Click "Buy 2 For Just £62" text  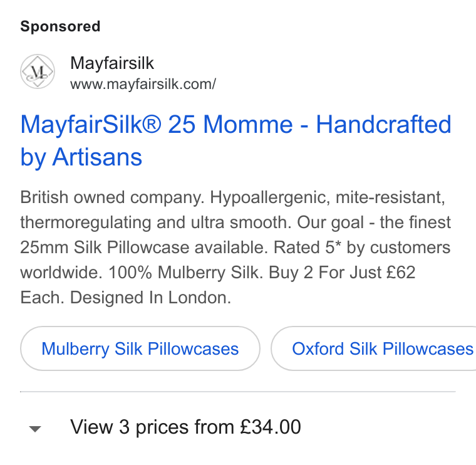[x=342, y=272]
